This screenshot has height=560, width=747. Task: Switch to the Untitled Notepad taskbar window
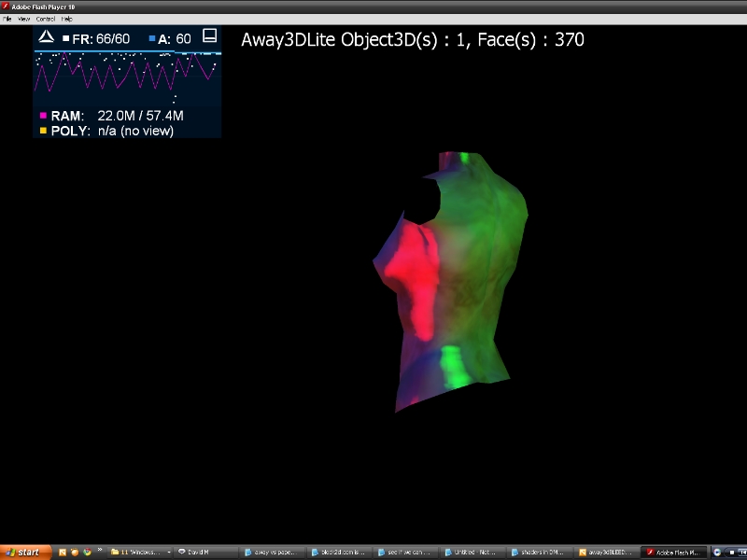click(x=472, y=553)
